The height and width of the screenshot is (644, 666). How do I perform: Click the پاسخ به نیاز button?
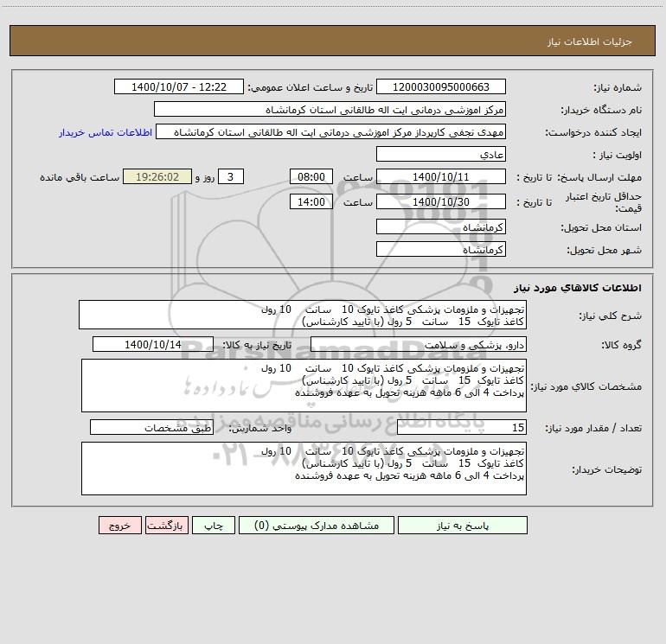point(463,526)
